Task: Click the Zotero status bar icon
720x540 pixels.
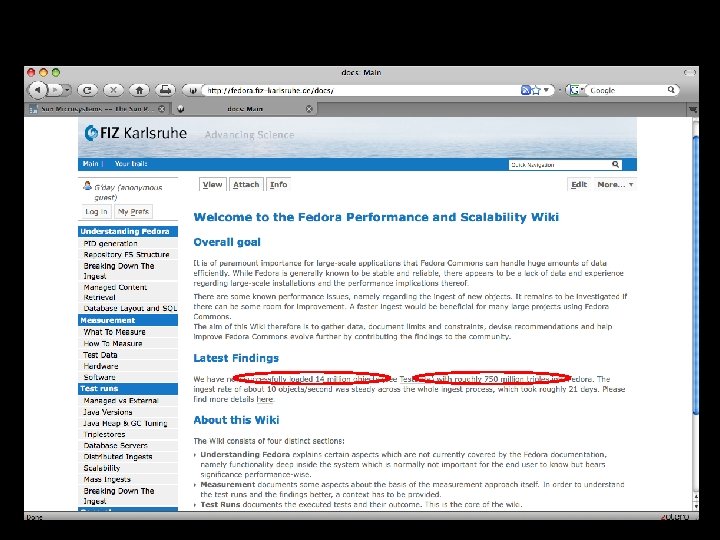Action: (675, 516)
